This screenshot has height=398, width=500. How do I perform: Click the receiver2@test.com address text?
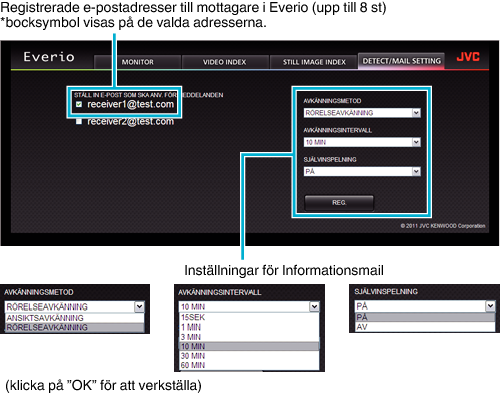tap(130, 121)
